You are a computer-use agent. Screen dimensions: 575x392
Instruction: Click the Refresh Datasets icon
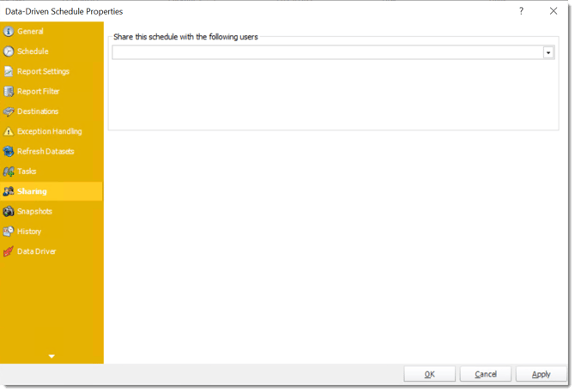click(x=9, y=151)
